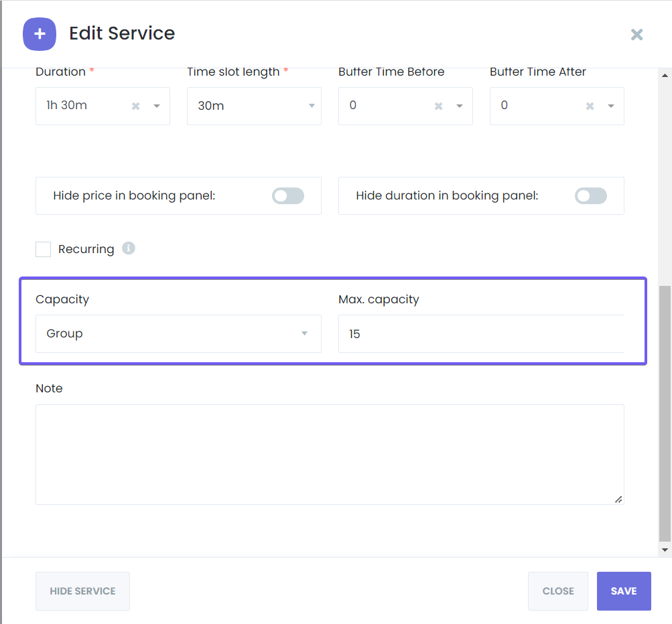Check the Recurring checkbox

pos(43,248)
